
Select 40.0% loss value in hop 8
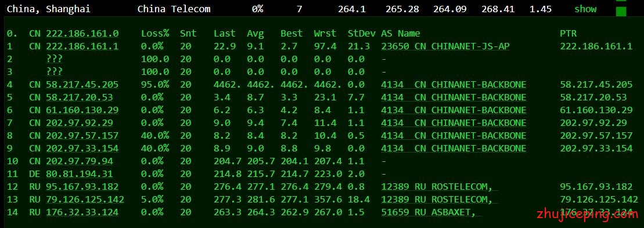pos(155,135)
